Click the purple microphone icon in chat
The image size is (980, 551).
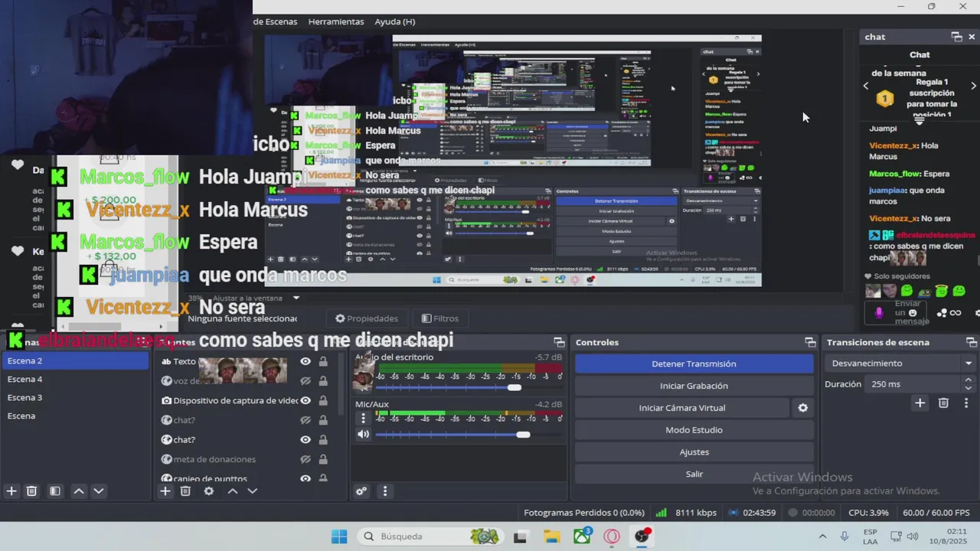point(879,312)
